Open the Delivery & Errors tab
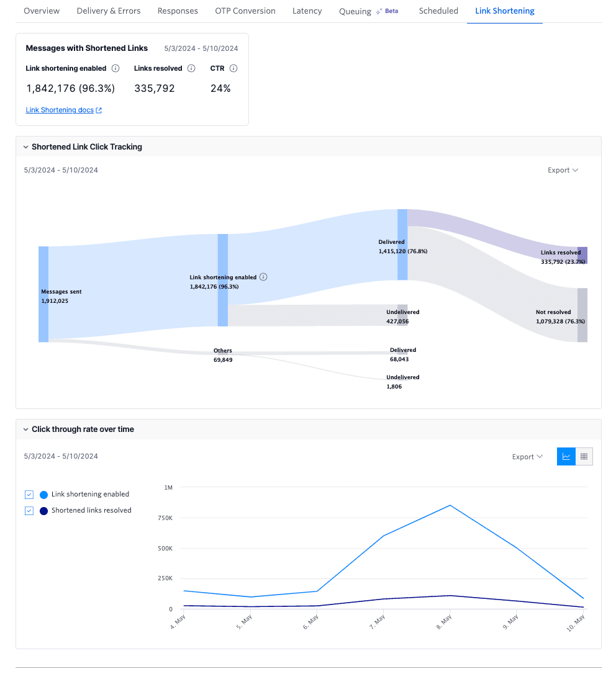 [109, 11]
